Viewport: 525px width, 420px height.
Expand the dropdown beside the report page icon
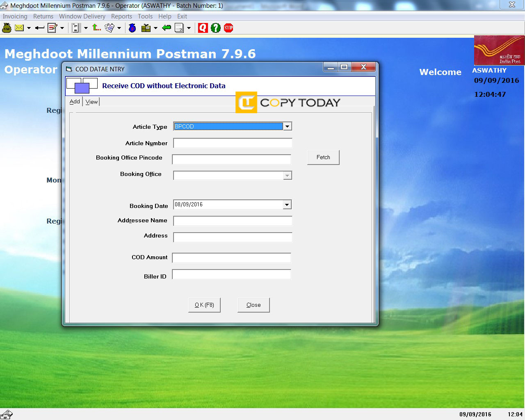(189, 28)
